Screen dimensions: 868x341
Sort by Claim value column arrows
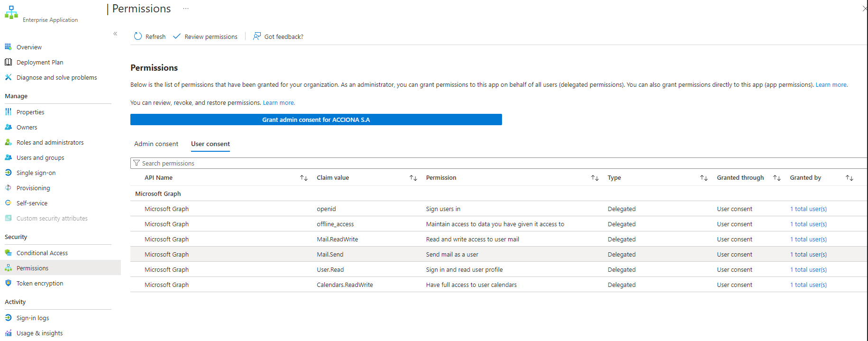413,178
